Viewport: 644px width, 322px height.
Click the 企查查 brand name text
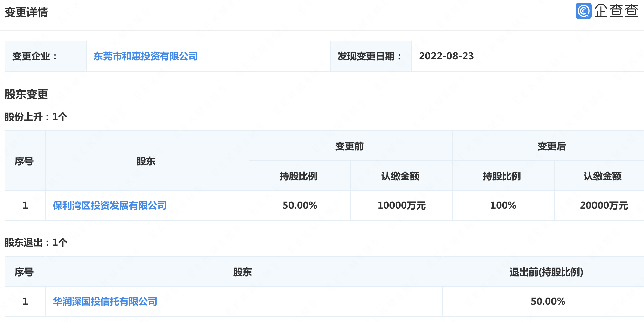tap(616, 11)
